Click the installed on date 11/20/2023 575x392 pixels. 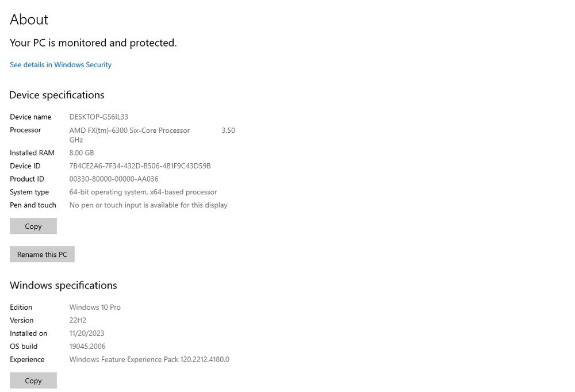[87, 334]
